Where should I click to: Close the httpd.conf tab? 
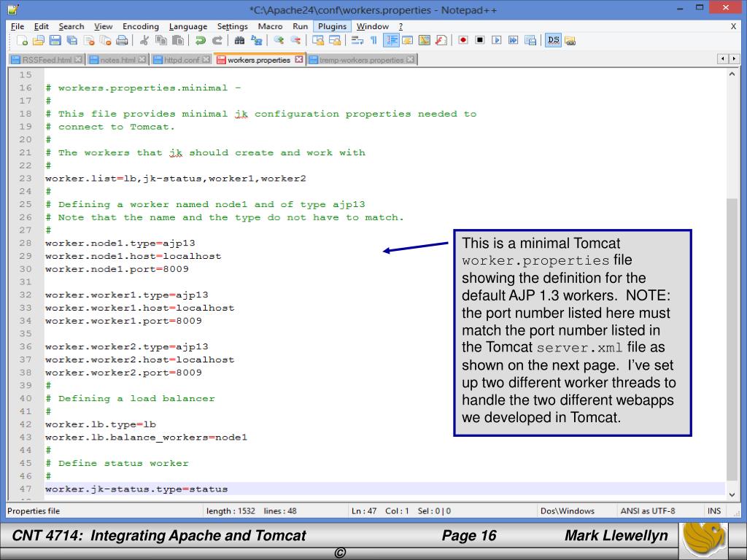click(206, 60)
